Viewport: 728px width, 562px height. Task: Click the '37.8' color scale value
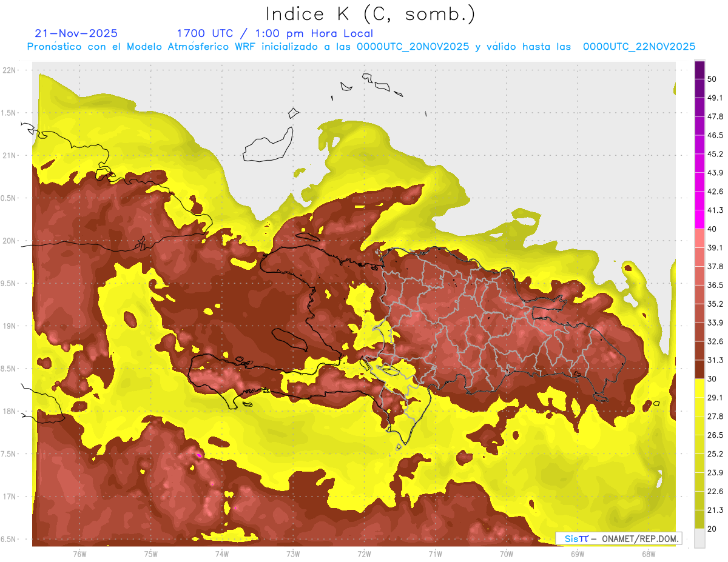click(x=715, y=267)
